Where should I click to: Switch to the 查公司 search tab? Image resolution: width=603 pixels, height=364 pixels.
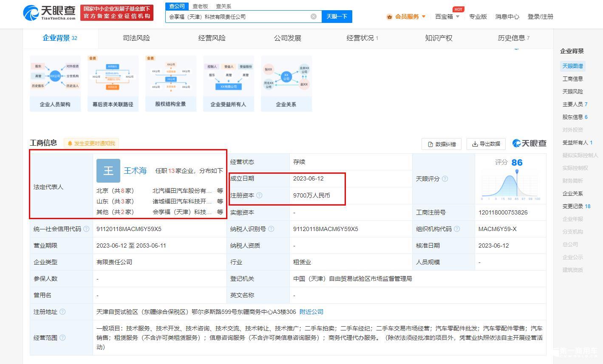177,6
